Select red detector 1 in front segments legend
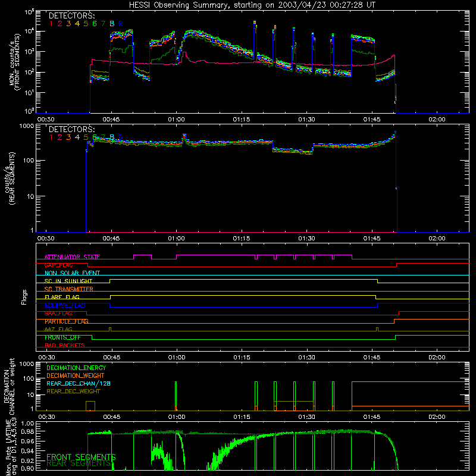 51,24
